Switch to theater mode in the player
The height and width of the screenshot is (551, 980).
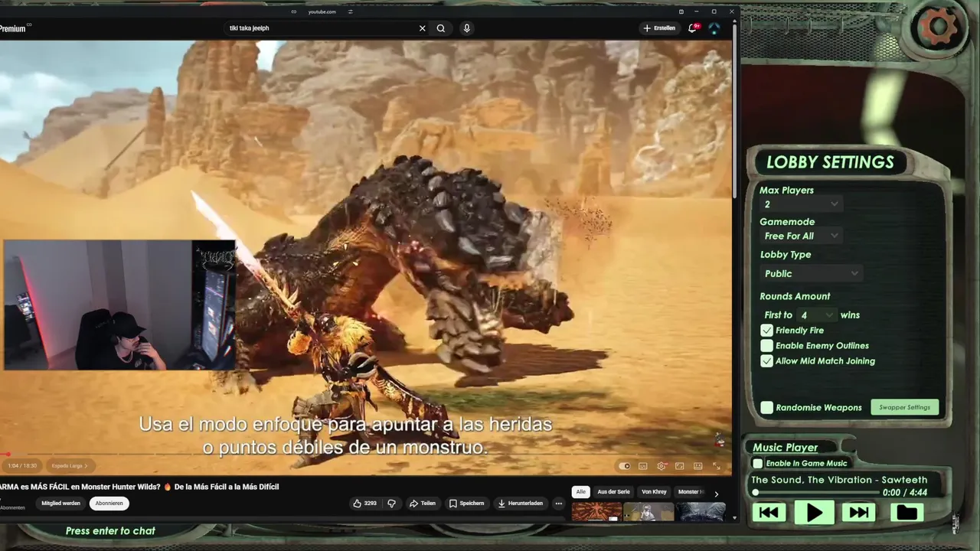(697, 466)
